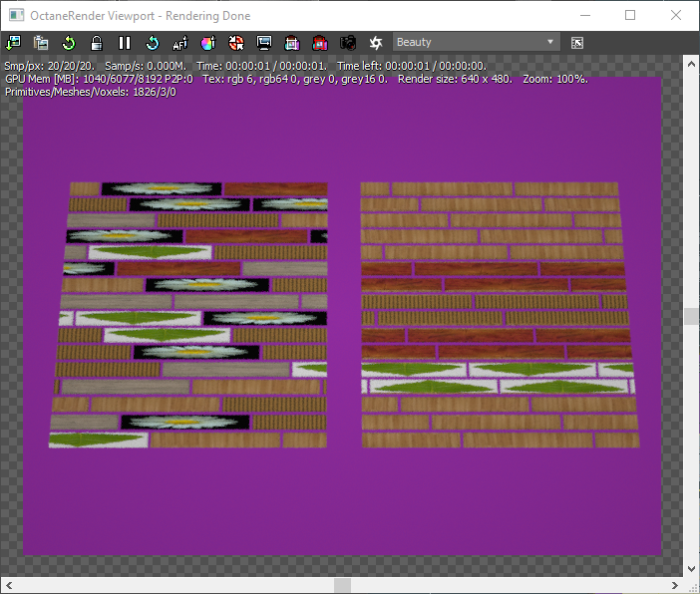Click the camera save render snapshot icon

pos(348,43)
